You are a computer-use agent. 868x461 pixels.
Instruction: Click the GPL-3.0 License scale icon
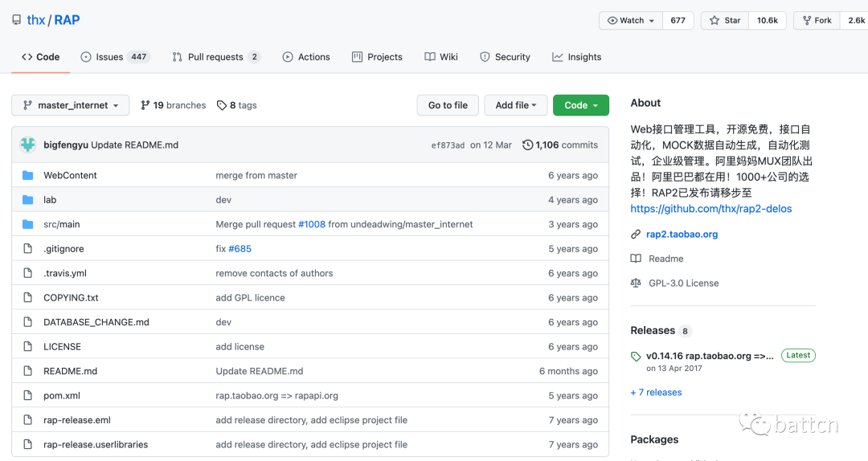(x=636, y=283)
